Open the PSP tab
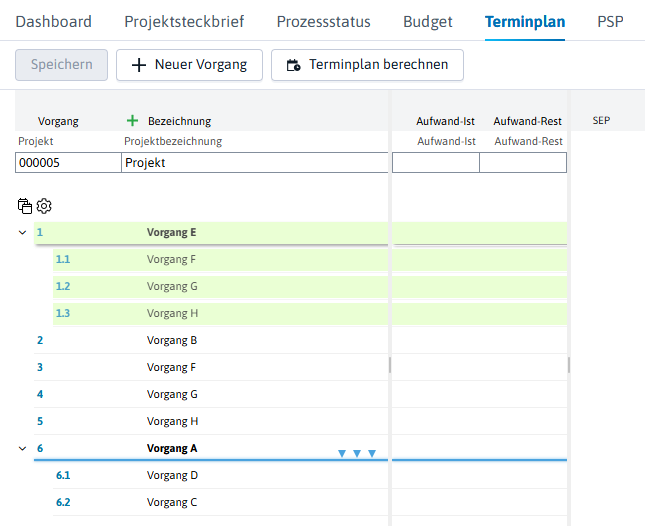645x526 pixels. [610, 21]
